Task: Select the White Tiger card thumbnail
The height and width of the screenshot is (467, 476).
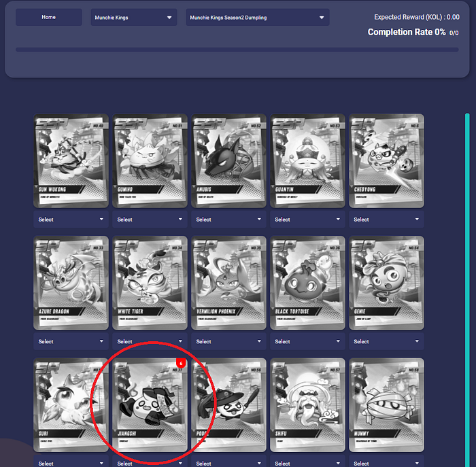Action: (x=150, y=283)
